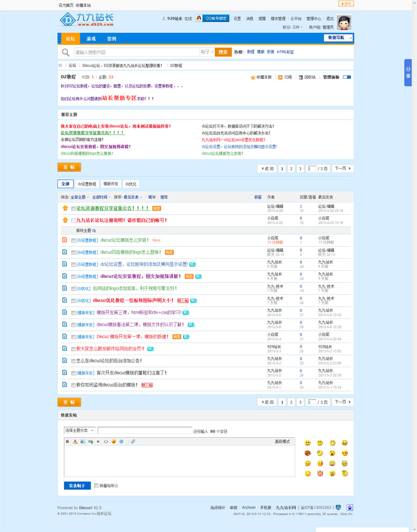Screen dimensions: 417x532
Task: Click the 订阅 RSS icon
Action: pos(280,77)
